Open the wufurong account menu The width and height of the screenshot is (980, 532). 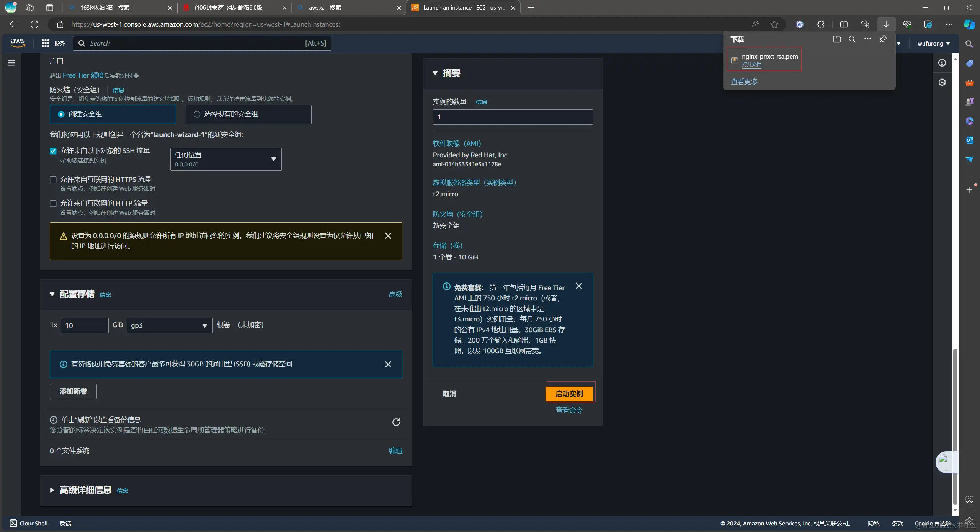click(933, 44)
